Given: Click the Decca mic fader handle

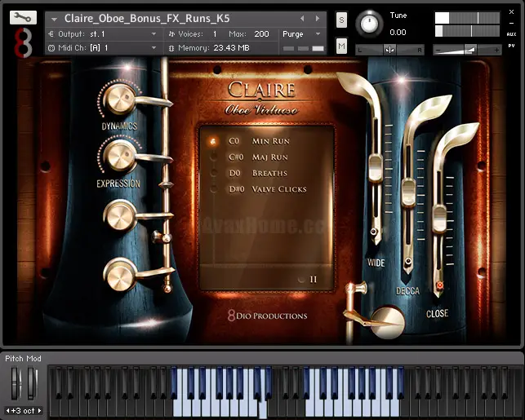Looking at the screenshot, I should (408, 192).
